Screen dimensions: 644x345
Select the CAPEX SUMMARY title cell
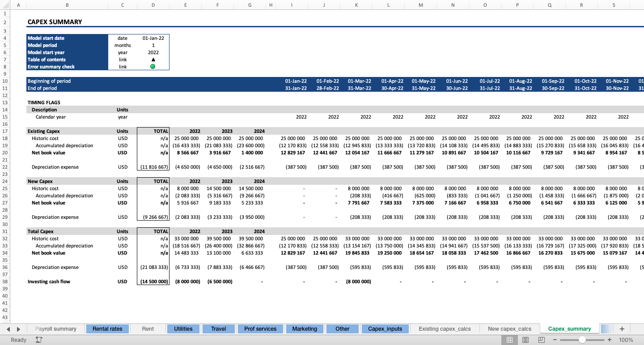(55, 22)
